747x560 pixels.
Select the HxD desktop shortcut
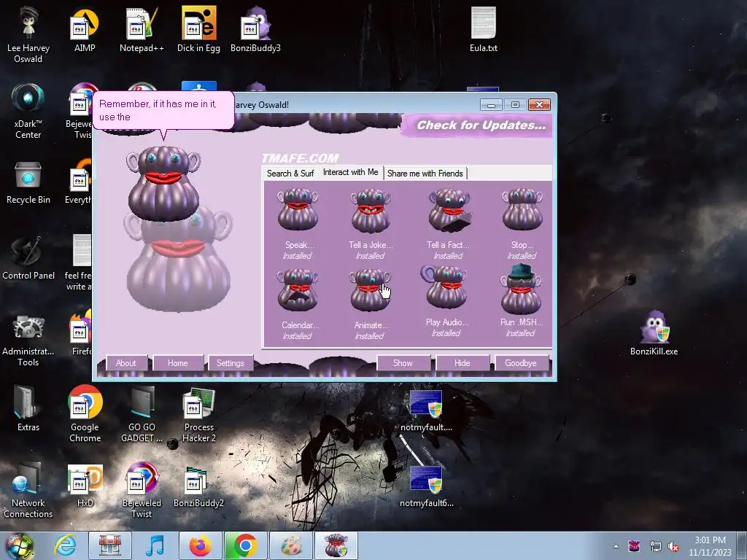click(85, 485)
